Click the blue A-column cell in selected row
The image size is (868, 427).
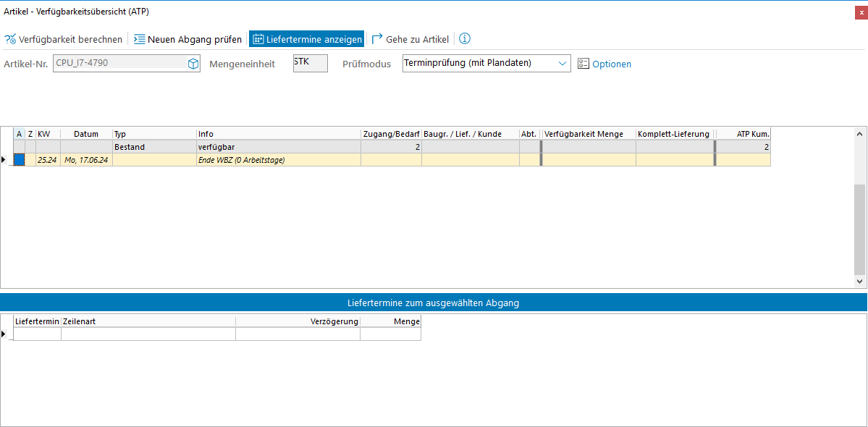click(20, 160)
